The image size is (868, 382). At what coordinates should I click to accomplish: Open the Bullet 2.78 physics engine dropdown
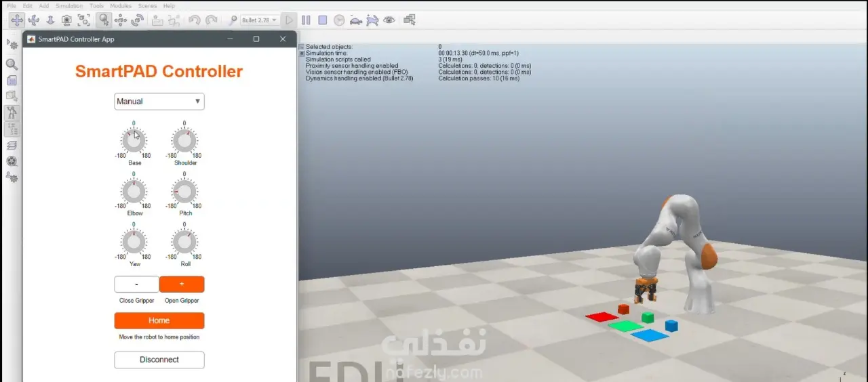(x=260, y=20)
